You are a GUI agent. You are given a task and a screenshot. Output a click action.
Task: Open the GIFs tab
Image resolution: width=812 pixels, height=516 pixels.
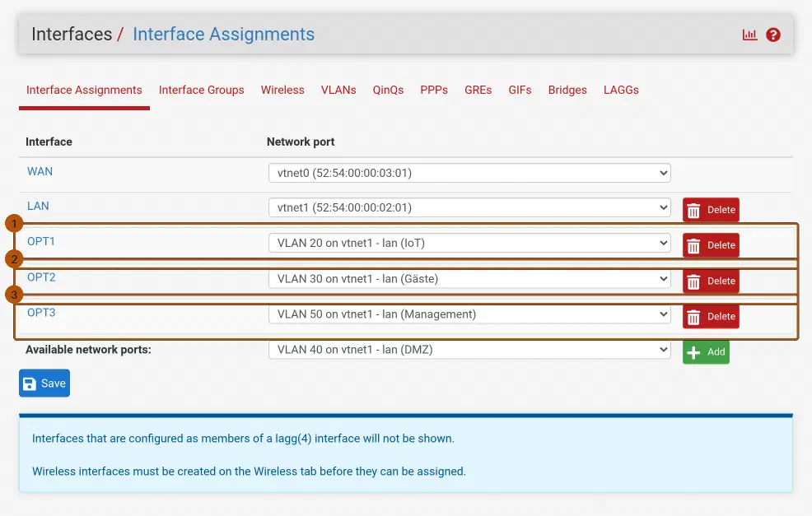coord(520,90)
